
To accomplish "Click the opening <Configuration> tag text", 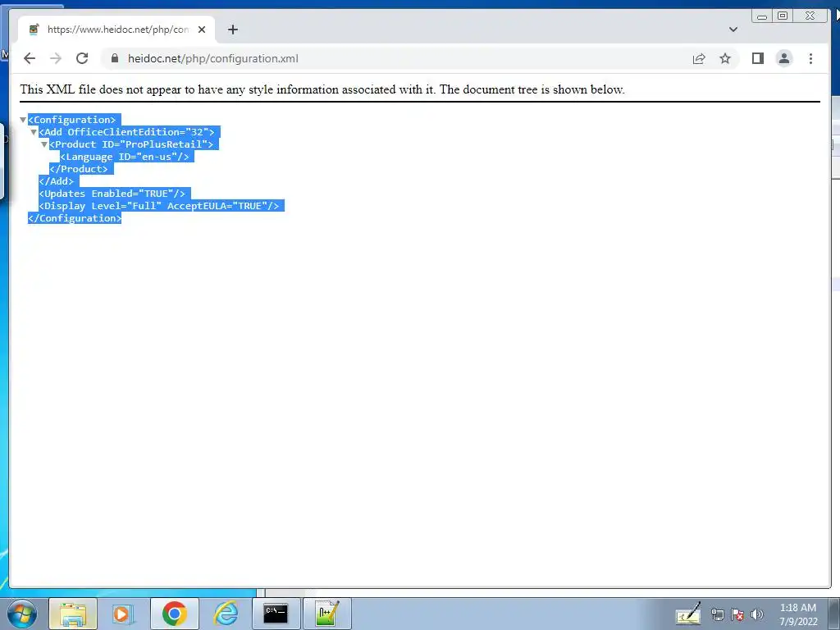I will tap(72, 120).
